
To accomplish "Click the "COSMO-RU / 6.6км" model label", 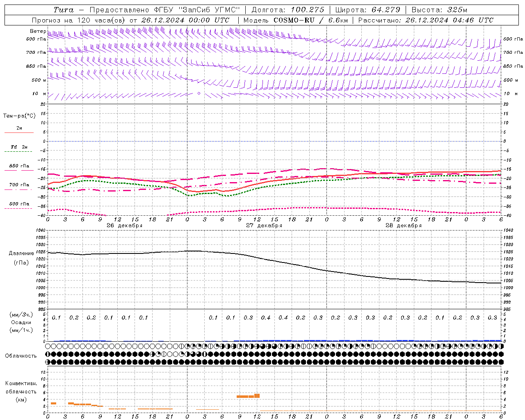I will pyautogui.click(x=310, y=20).
